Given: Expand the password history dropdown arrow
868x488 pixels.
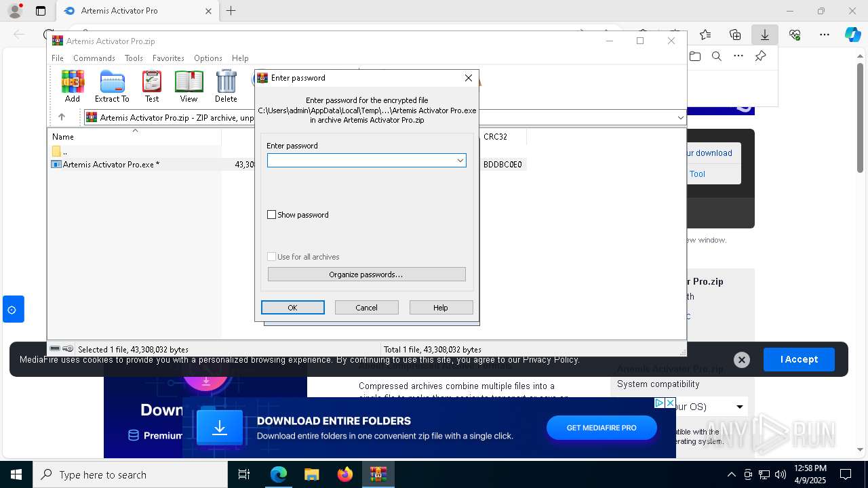Looking at the screenshot, I should [460, 161].
